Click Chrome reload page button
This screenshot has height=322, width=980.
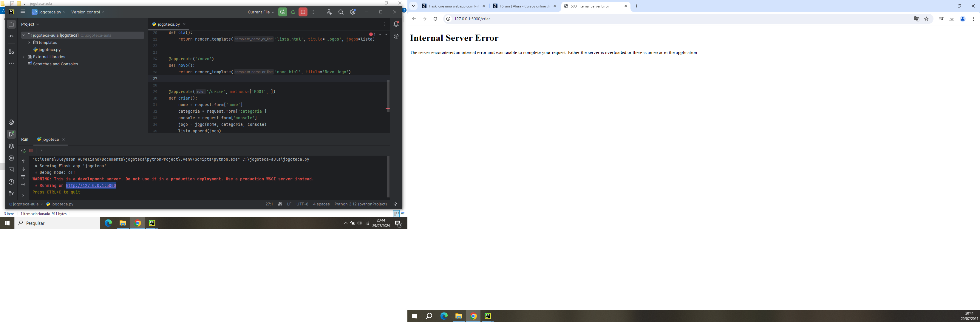tap(435, 18)
